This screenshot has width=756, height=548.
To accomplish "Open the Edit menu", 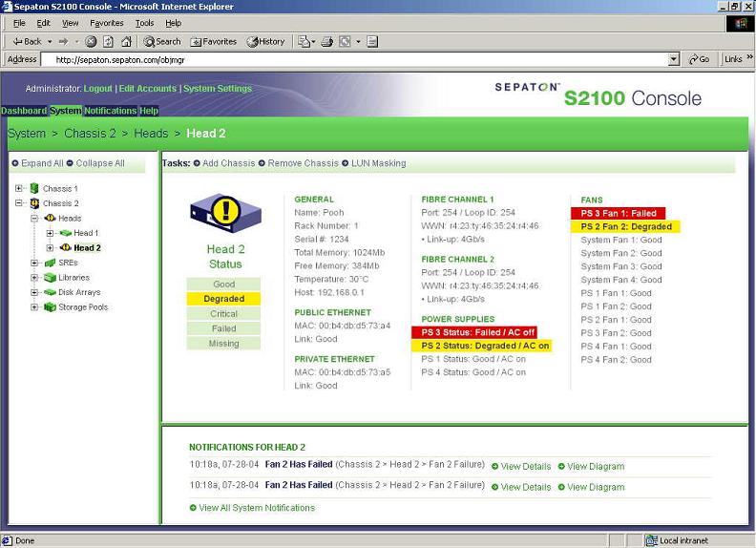I will click(x=43, y=23).
